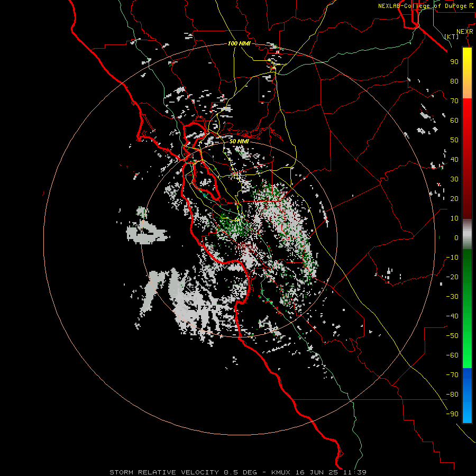The image size is (476, 476).
Task: Click the 50 NMI range ring label
Action: [x=239, y=141]
